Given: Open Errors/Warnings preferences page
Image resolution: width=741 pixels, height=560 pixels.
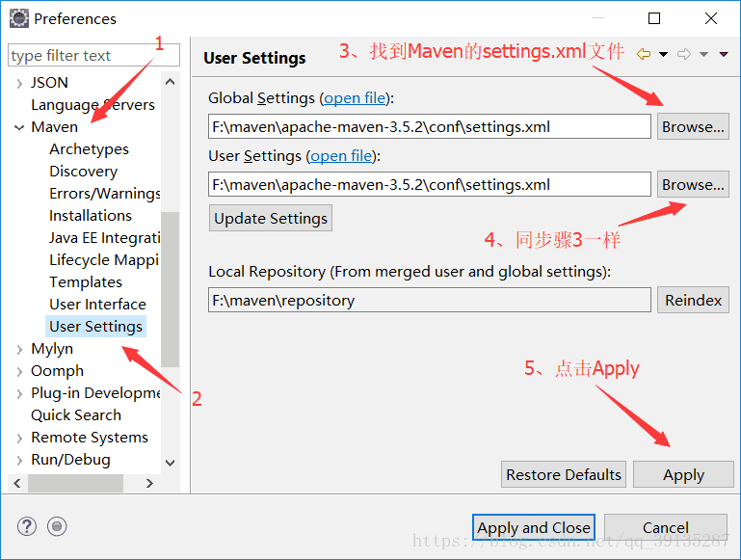Looking at the screenshot, I should point(105,194).
